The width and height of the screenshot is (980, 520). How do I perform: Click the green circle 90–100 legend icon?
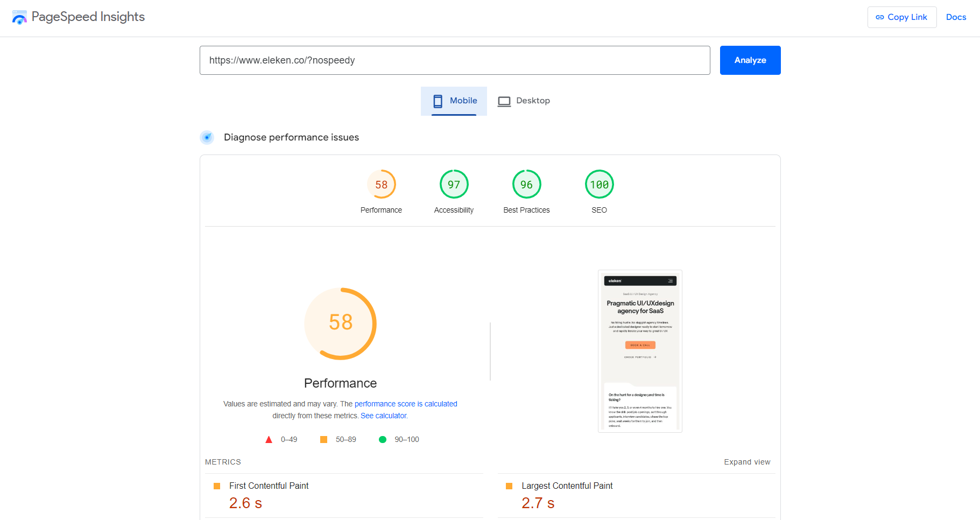coord(383,439)
